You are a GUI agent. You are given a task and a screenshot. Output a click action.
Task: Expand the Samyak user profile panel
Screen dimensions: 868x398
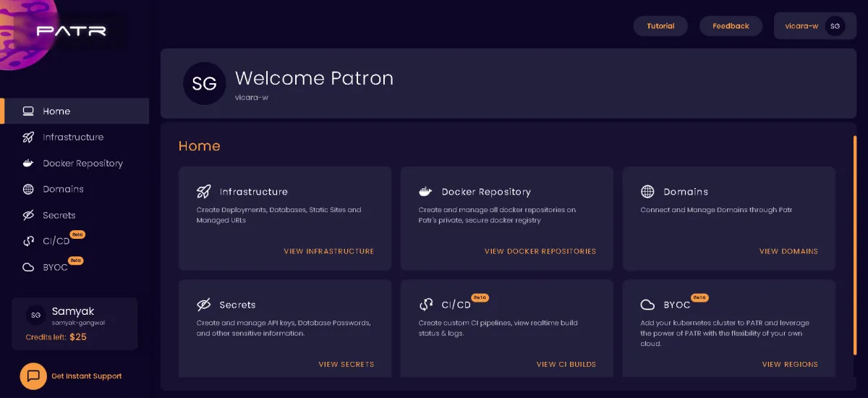[x=74, y=323]
